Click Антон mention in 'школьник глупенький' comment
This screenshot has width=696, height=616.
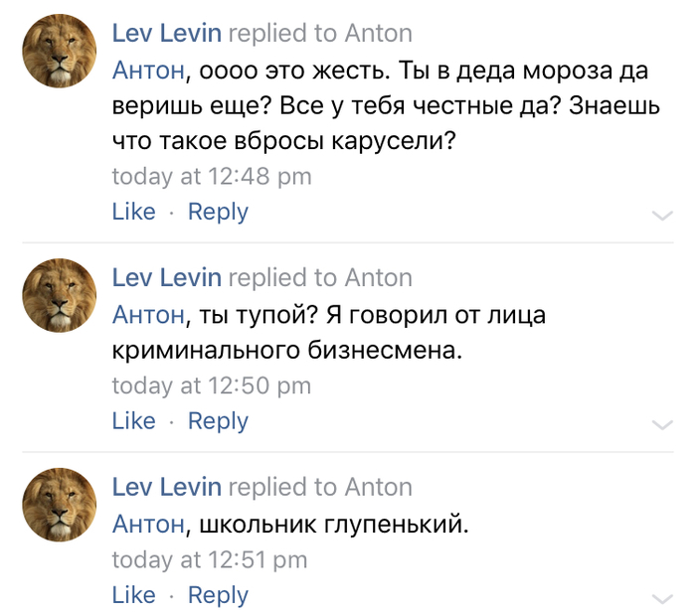click(148, 524)
